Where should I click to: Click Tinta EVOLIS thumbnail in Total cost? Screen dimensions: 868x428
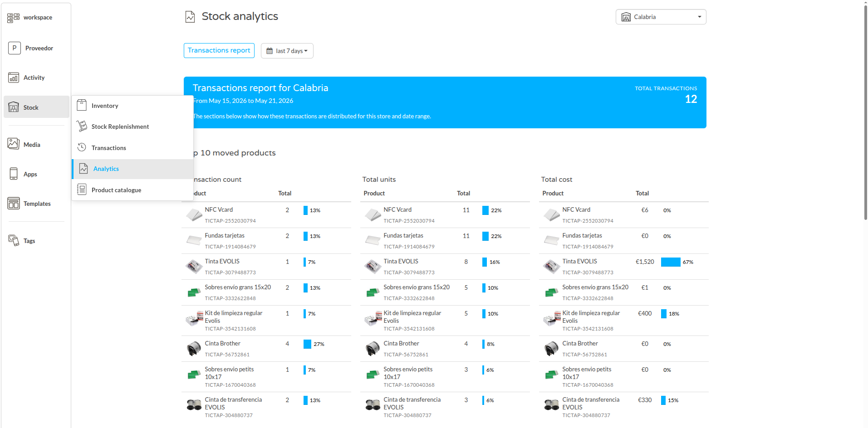click(552, 267)
